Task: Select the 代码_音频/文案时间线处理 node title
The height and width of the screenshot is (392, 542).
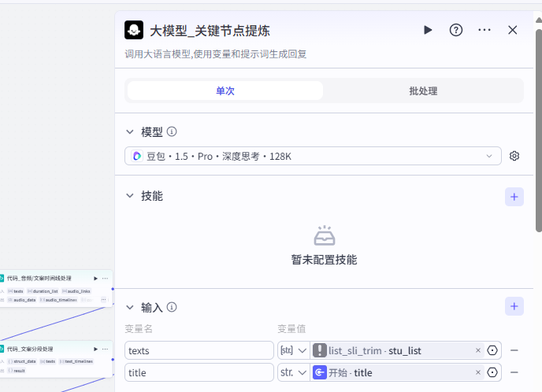Action: pyautogui.click(x=39, y=279)
